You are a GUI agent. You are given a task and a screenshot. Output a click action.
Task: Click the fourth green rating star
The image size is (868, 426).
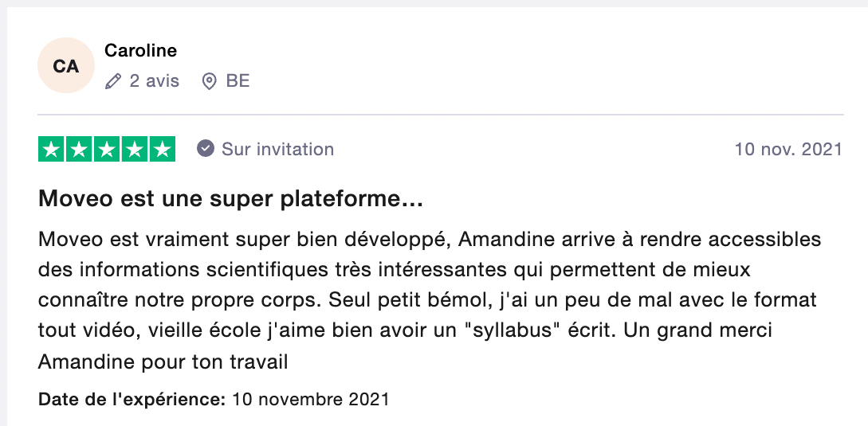[x=134, y=150]
